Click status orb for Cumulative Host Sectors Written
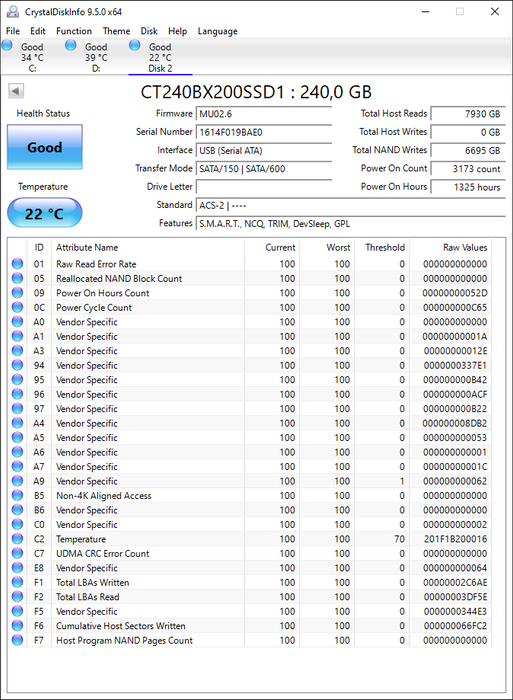 pos(17,626)
